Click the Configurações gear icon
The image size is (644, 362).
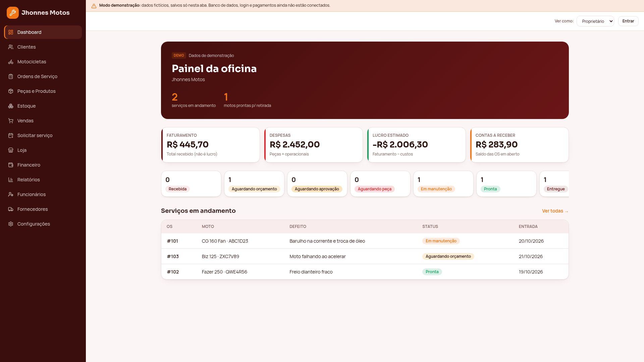(11, 224)
